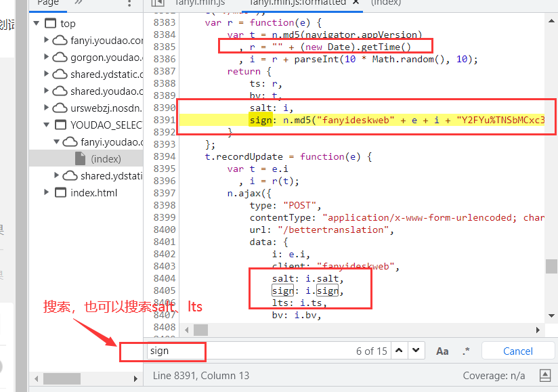Click the next search result arrow

416,351
